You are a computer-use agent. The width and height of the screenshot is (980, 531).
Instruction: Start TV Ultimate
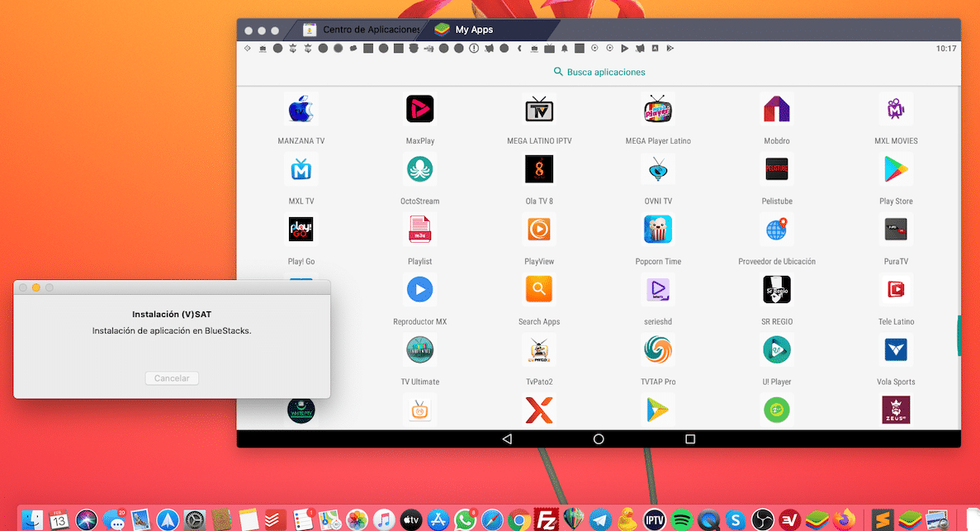click(x=419, y=349)
